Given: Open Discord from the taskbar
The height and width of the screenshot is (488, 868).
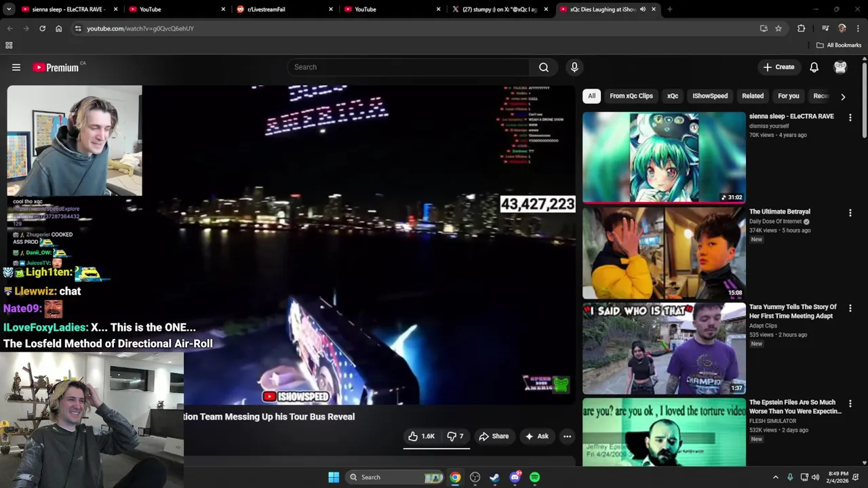Looking at the screenshot, I should point(515,477).
